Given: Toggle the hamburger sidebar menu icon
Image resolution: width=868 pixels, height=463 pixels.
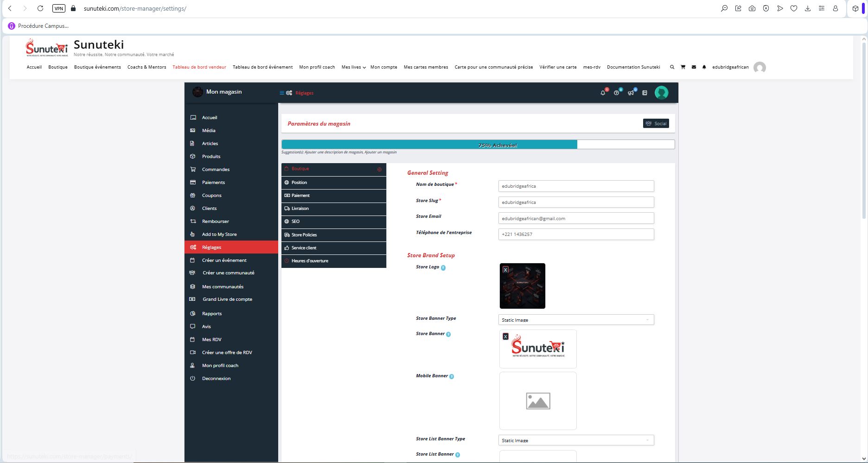Looking at the screenshot, I should pos(281,93).
